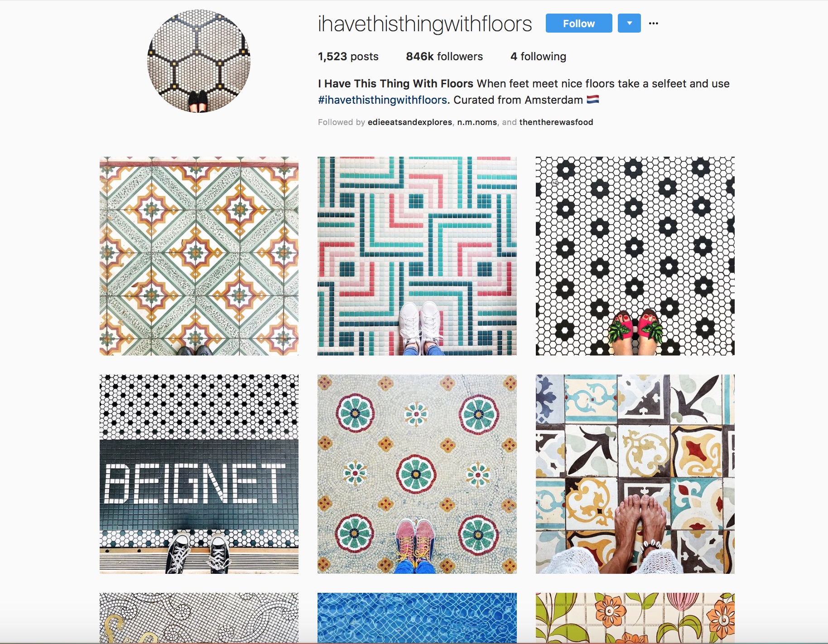Open the mixed patchwork tiles barefoot post
The width and height of the screenshot is (828, 644).
click(x=635, y=474)
